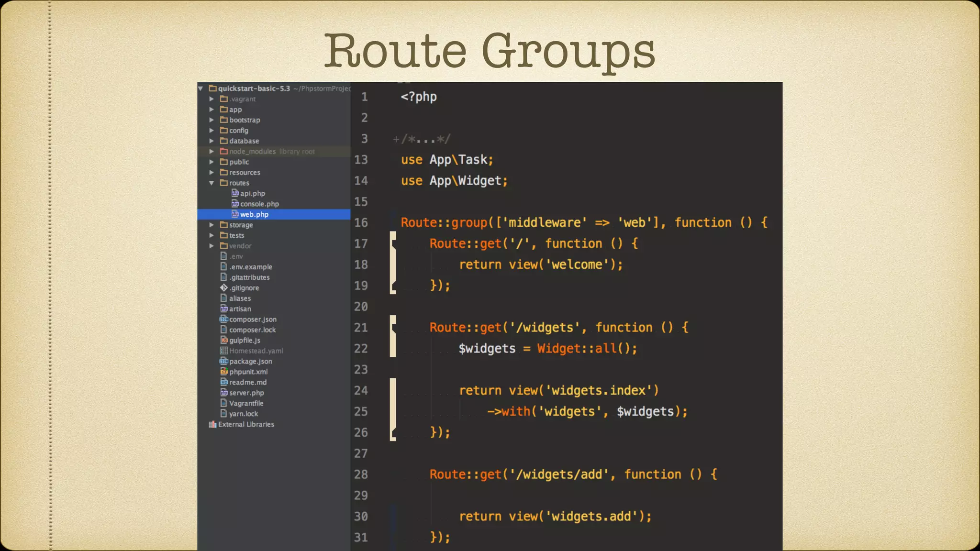Click the Homestead.yaml file icon
980x551 pixels.
click(x=223, y=351)
